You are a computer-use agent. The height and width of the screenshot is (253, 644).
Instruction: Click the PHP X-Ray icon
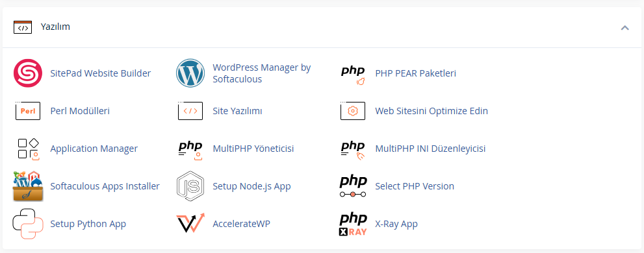pos(353,224)
